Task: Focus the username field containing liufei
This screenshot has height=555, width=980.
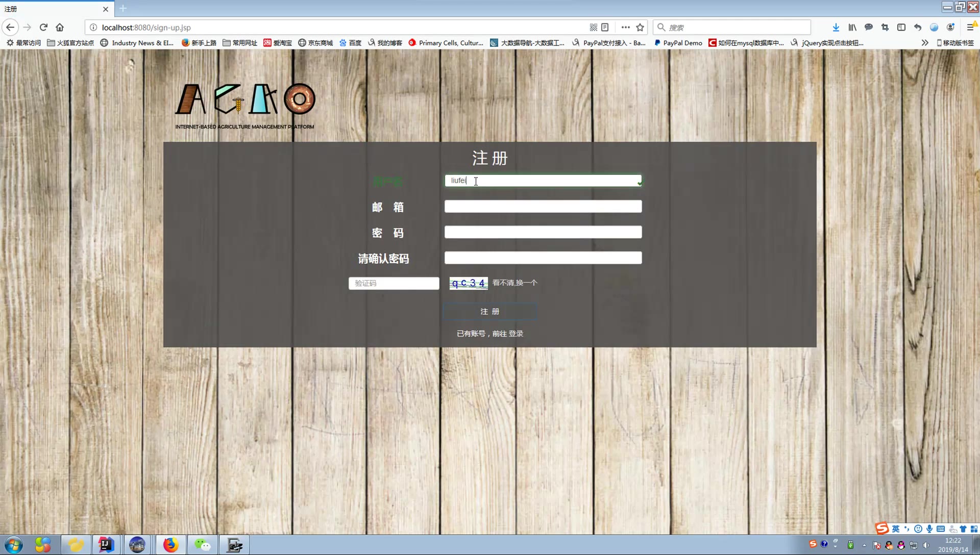Action: click(x=543, y=181)
